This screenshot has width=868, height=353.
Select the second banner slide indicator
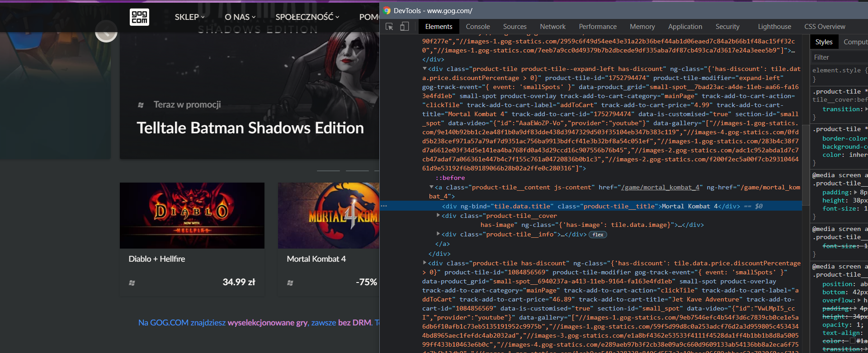coord(357,170)
